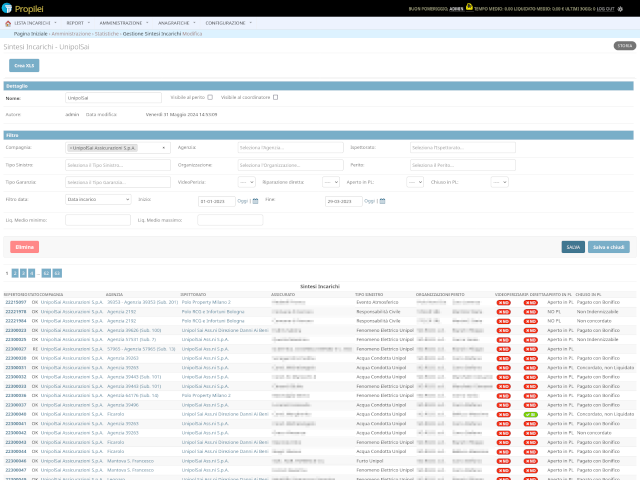Open the Aperto in PL dropdown
640x480 pixels.
click(415, 182)
